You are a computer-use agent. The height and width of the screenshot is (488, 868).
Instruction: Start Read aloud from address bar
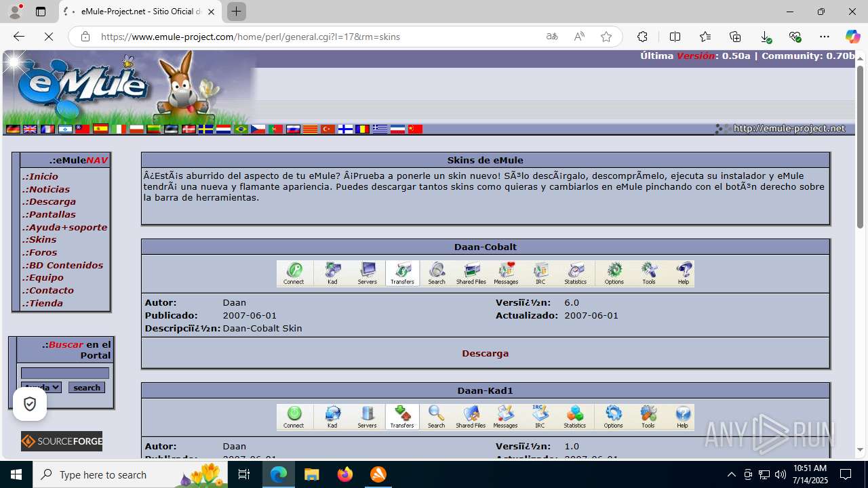click(x=579, y=37)
